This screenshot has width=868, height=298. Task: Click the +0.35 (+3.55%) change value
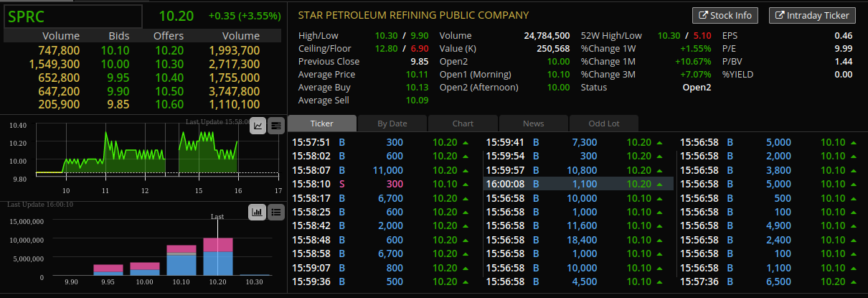pos(244,16)
